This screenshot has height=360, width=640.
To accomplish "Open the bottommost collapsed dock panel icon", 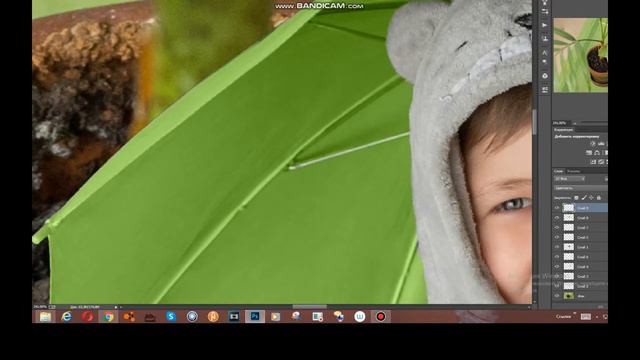I will pos(544,89).
